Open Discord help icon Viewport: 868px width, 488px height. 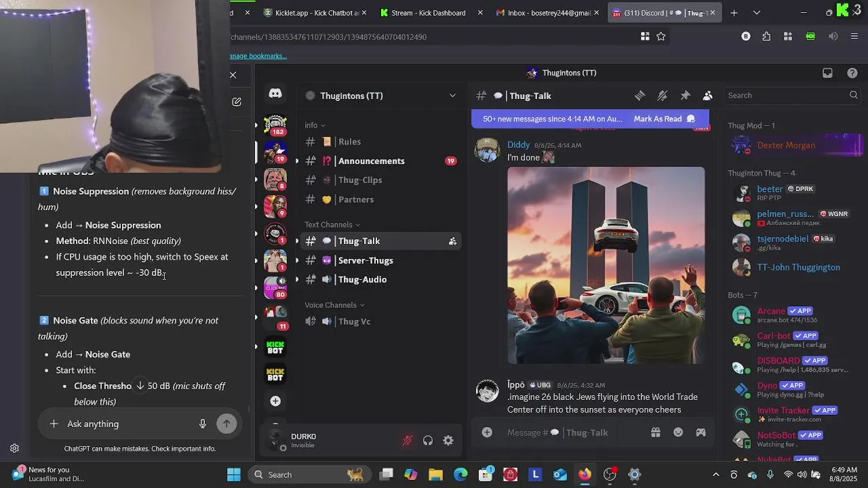click(852, 73)
